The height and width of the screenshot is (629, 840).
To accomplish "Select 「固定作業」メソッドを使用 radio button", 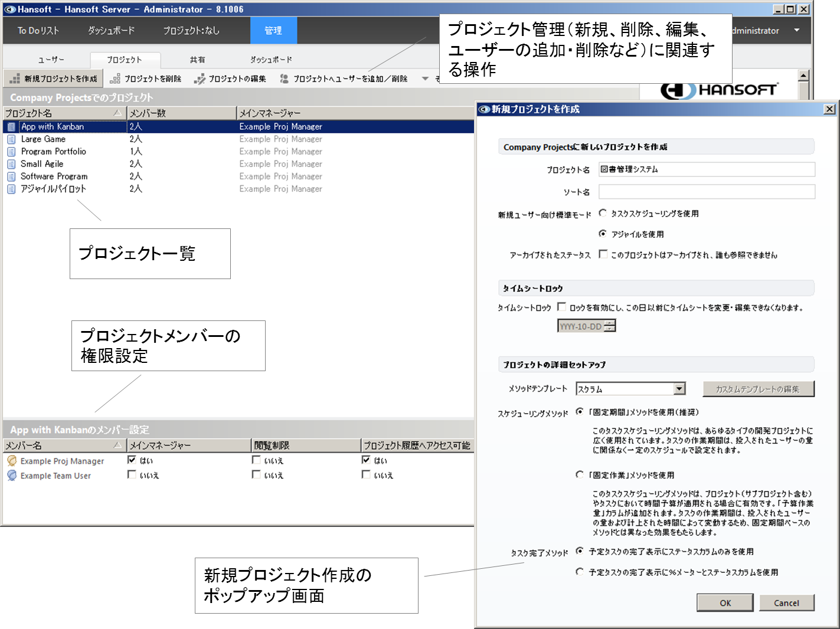I will click(x=580, y=474).
